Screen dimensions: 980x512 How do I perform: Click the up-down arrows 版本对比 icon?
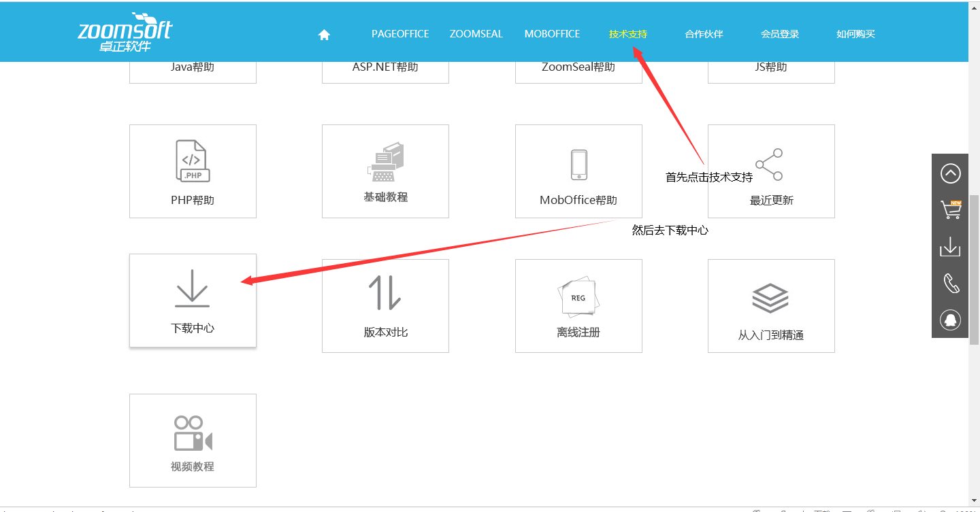click(385, 292)
